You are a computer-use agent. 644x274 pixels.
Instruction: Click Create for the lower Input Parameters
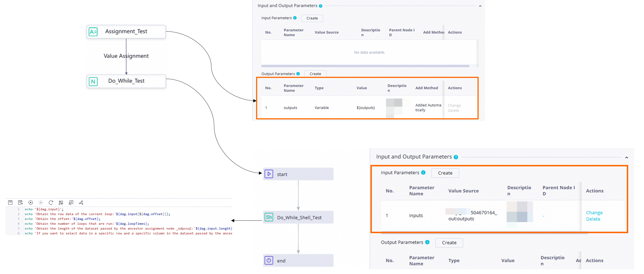(445, 173)
